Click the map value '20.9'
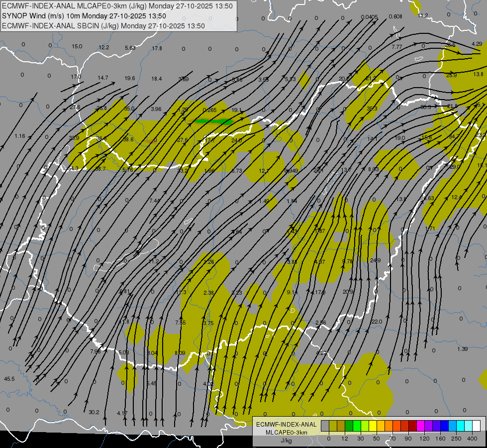The image size is (487, 448). tap(348, 292)
